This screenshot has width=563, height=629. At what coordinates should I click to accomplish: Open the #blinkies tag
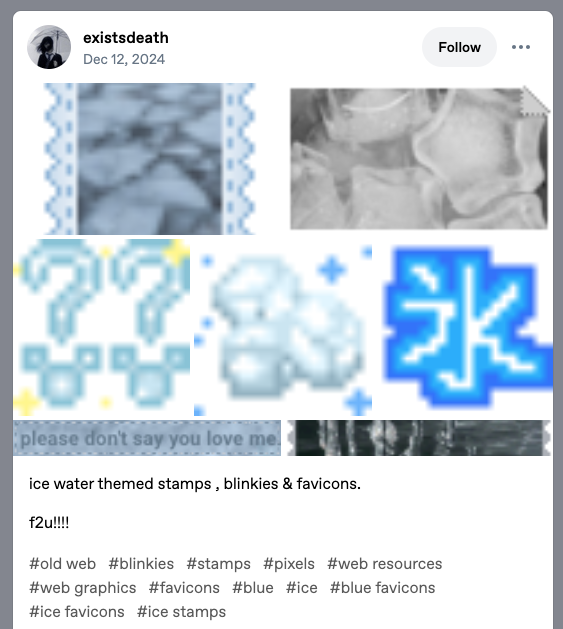click(x=141, y=564)
